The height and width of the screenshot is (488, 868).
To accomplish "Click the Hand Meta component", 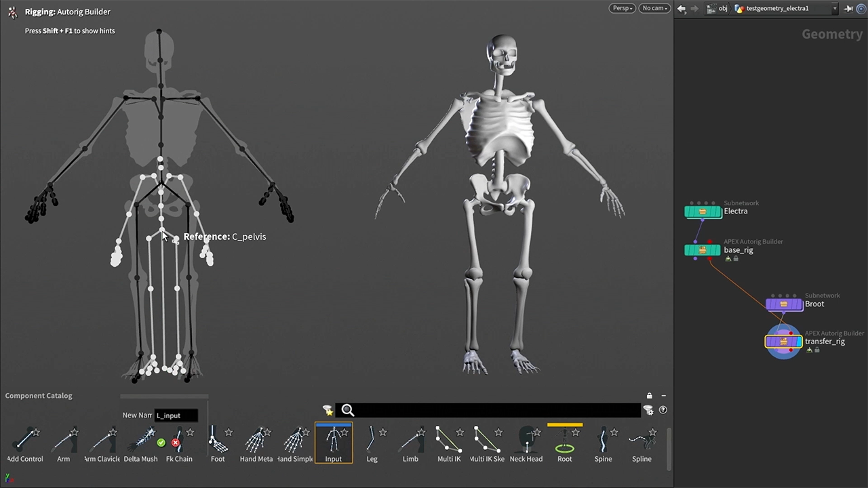I will pyautogui.click(x=256, y=443).
